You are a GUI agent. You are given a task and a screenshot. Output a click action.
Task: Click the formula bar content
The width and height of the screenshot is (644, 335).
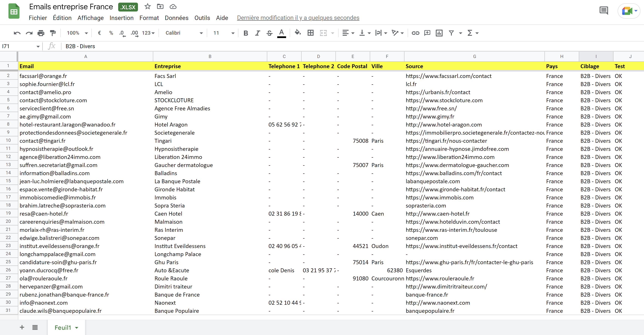[80, 46]
